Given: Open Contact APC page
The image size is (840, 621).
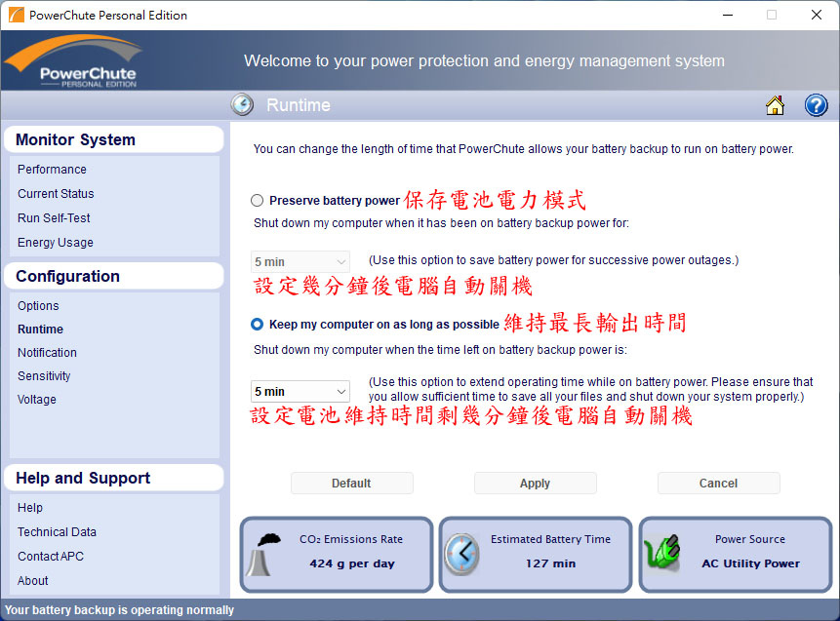Looking at the screenshot, I should [x=51, y=557].
